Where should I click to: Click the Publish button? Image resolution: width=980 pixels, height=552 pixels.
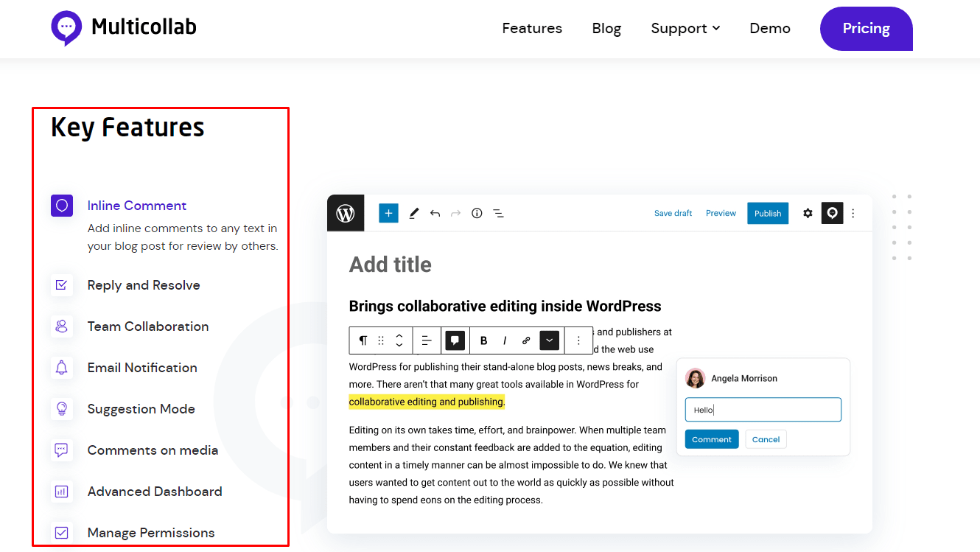coord(768,213)
